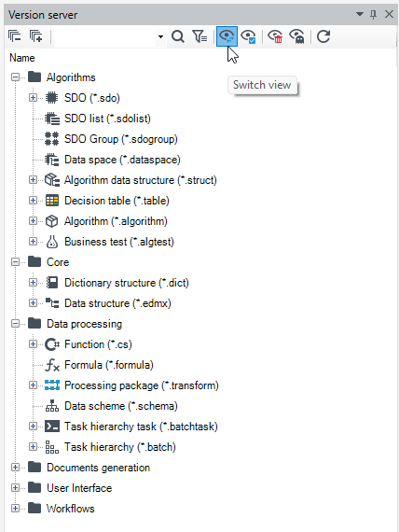Click the SDO list icon

tap(52, 119)
